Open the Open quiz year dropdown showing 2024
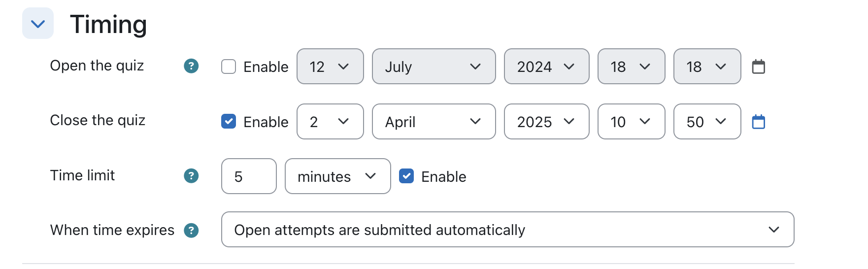 tap(547, 67)
